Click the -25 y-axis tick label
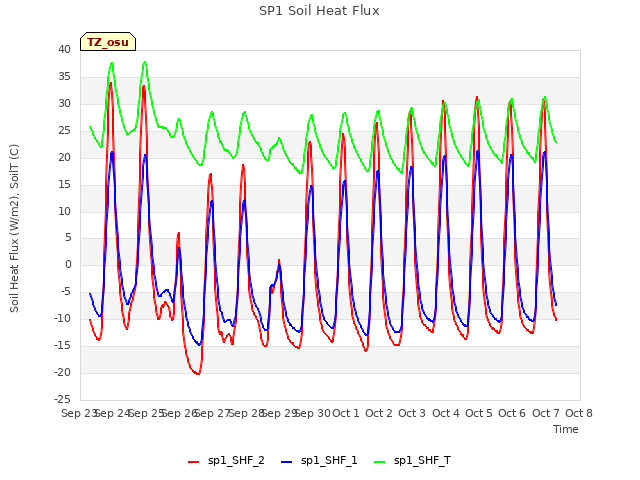Image resolution: width=640 pixels, height=480 pixels. pyautogui.click(x=62, y=399)
